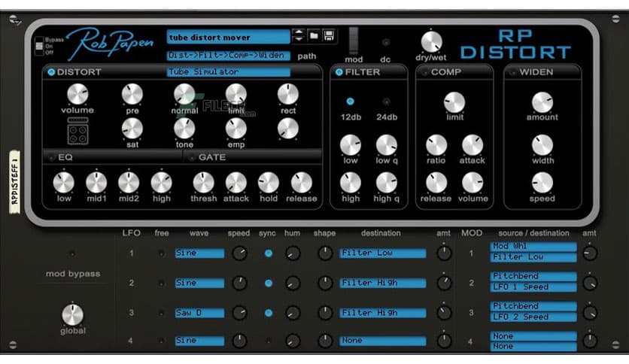This screenshot has height=364, width=629.
Task: Click the gate hold knob
Action: [269, 183]
